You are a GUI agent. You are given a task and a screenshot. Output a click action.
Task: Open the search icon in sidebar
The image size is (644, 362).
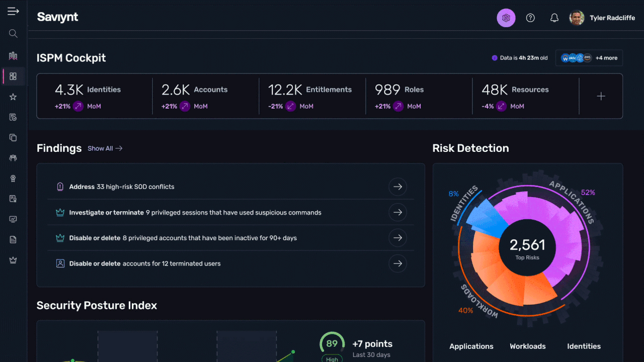(13, 34)
